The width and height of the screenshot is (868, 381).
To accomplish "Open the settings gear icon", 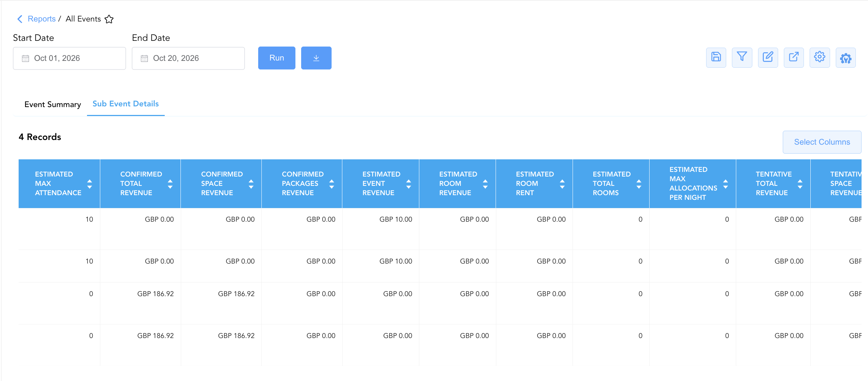I will coord(820,57).
